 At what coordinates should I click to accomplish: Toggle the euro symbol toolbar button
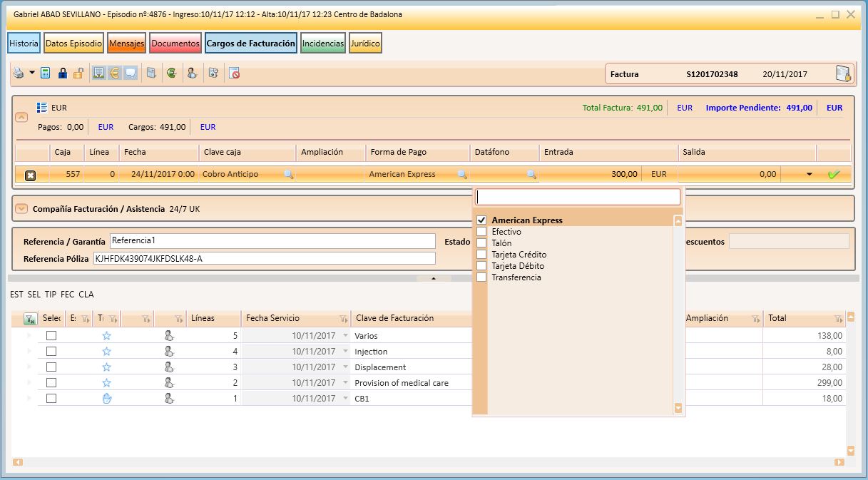tap(115, 73)
